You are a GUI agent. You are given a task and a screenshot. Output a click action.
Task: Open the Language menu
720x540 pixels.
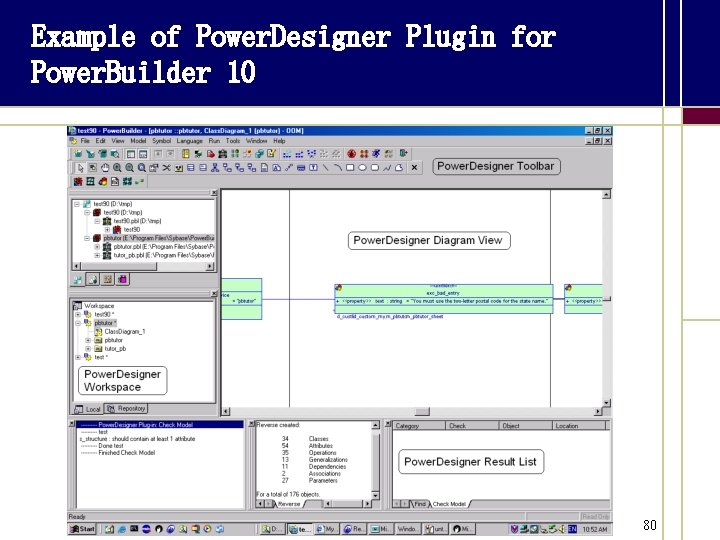pos(190,141)
